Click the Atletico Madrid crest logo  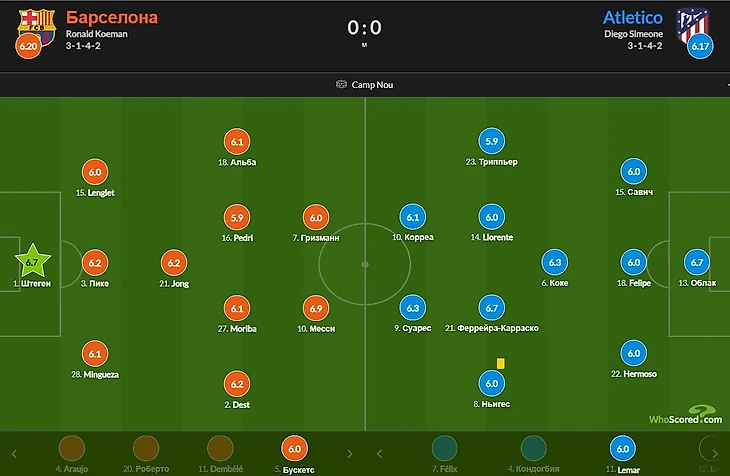tap(691, 22)
